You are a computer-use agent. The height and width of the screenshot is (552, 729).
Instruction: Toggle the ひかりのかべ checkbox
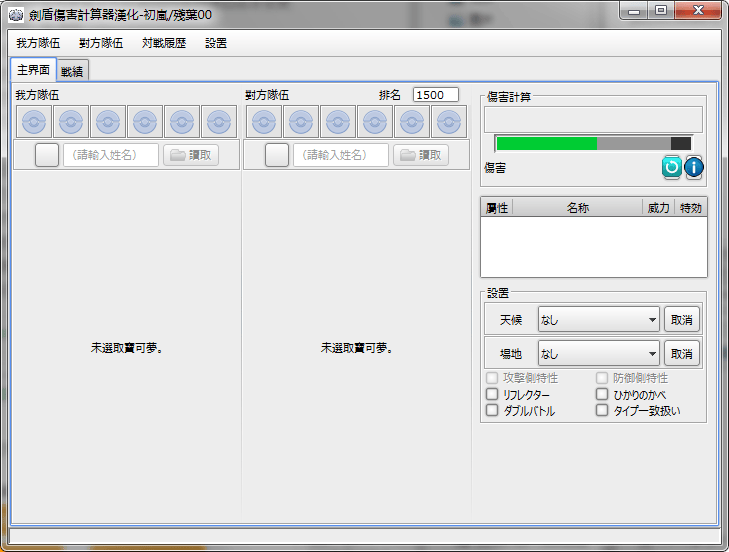coord(602,395)
